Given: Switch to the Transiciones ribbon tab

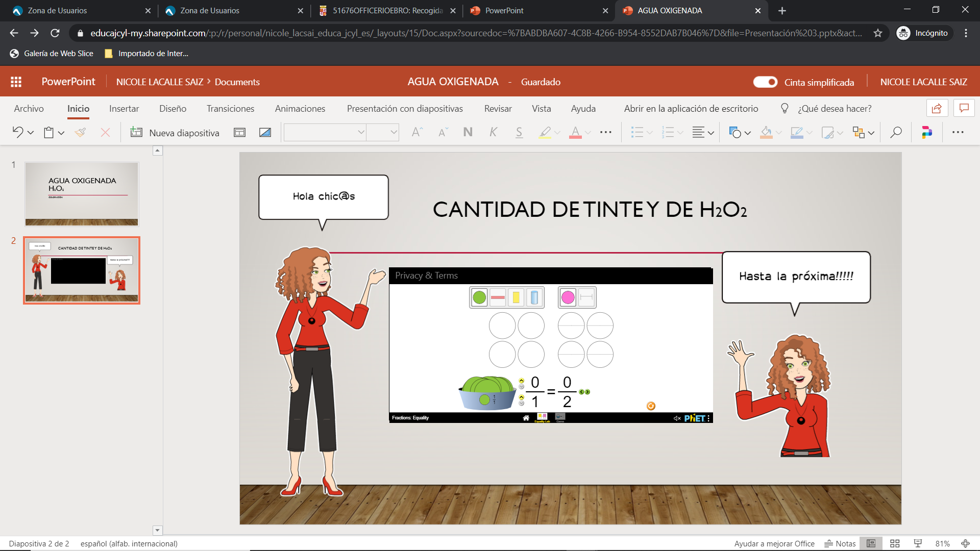Looking at the screenshot, I should click(x=230, y=108).
